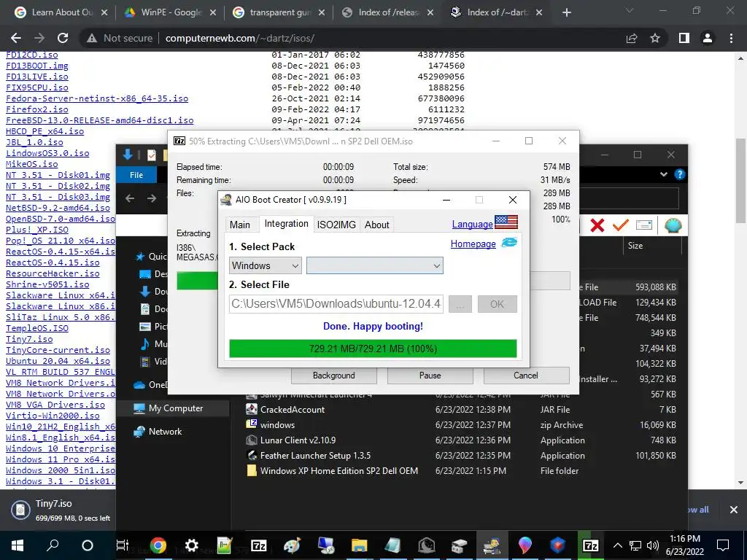Open the About tab
Image resolution: width=747 pixels, height=560 pixels.
[x=377, y=225]
